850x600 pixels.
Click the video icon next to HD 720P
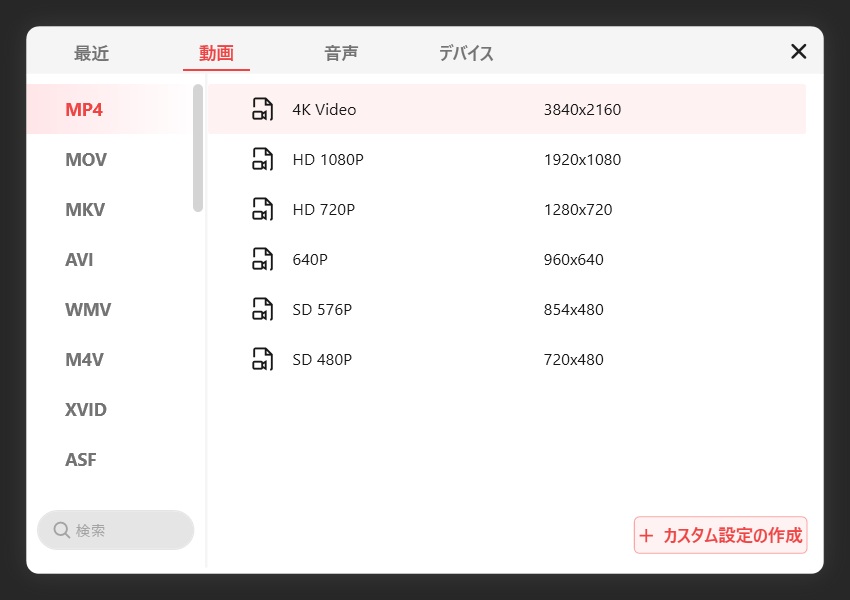tap(262, 209)
